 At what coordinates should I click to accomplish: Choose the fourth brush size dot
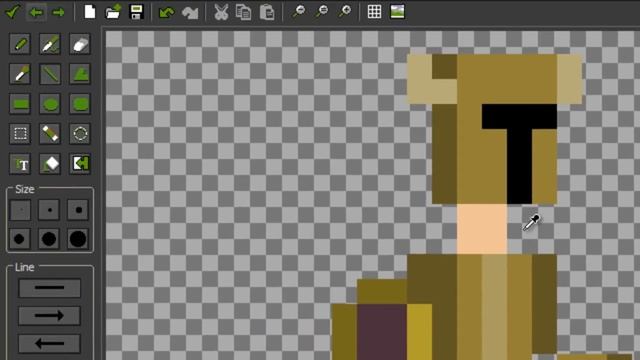point(20,239)
